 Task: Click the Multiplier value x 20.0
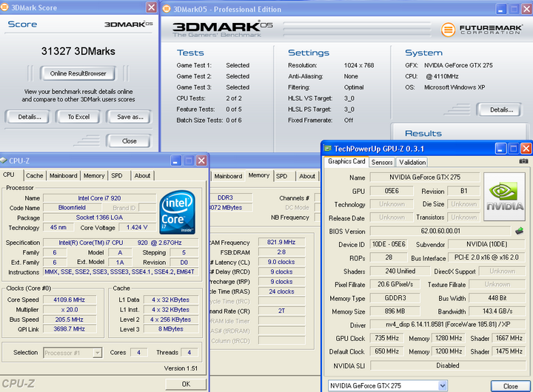point(70,309)
